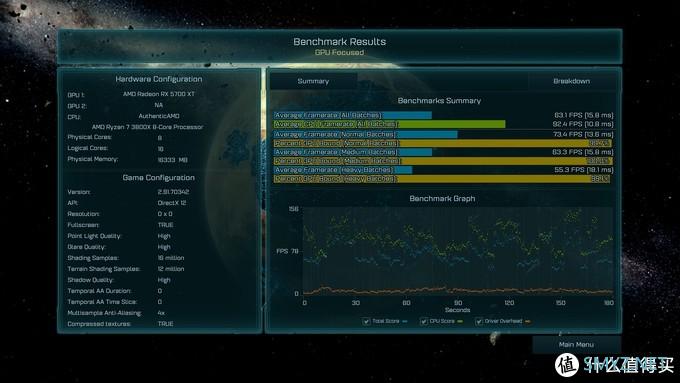Click the Average Framerate (Normal Batches) bar
The width and height of the screenshot is (680, 383).
click(365, 134)
